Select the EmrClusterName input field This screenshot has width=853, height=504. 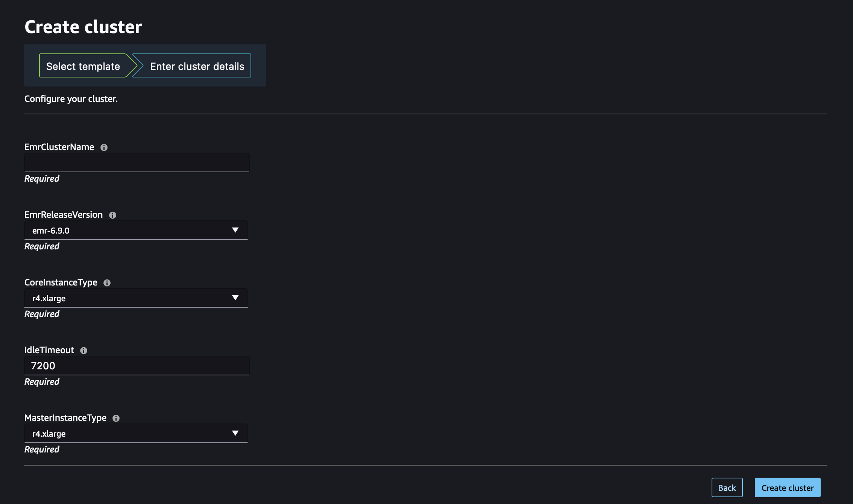137,162
